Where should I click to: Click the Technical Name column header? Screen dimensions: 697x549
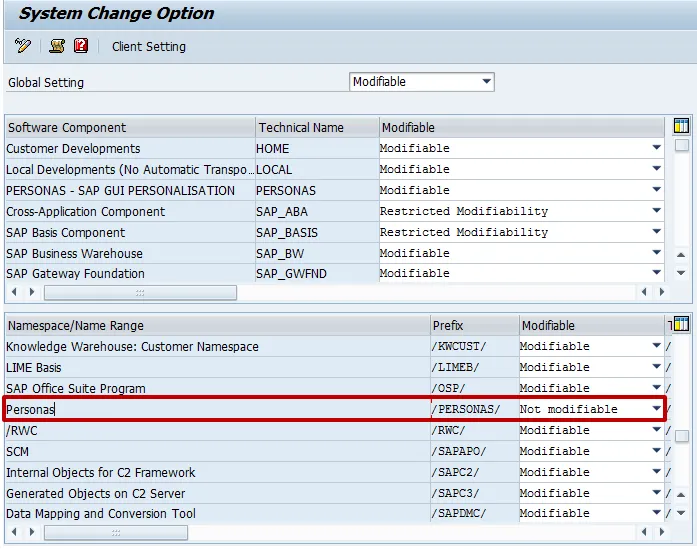coord(316,127)
